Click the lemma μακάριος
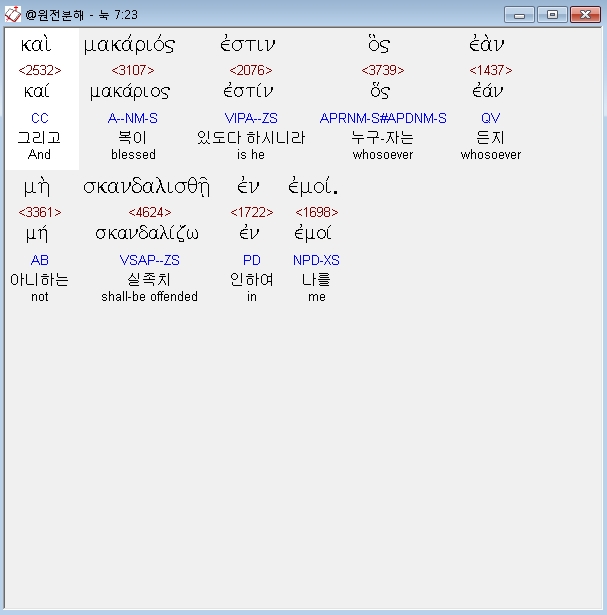Screen dimensions: 607x615 pyautogui.click(x=130, y=92)
